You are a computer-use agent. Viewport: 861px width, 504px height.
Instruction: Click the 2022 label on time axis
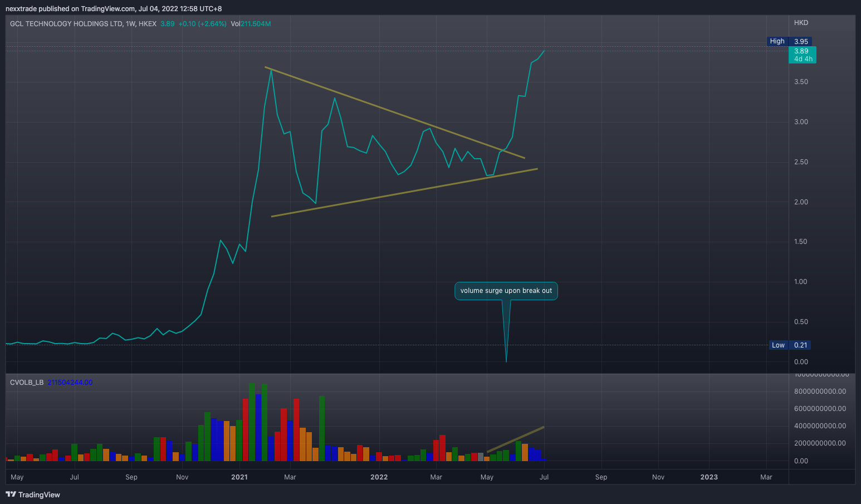coord(379,477)
